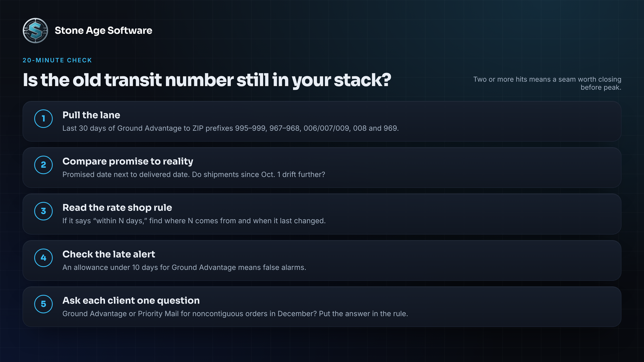Image resolution: width=644 pixels, height=362 pixels.
Task: Click the 'Ground Advantage or Priority Mail' line
Action: [x=235, y=314]
